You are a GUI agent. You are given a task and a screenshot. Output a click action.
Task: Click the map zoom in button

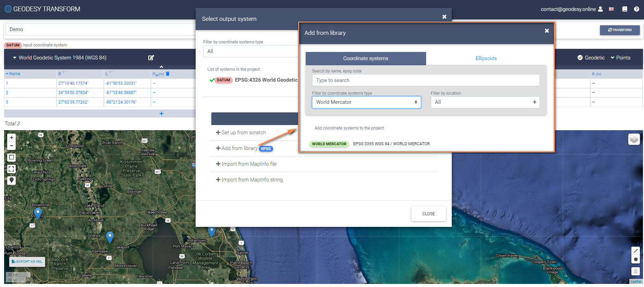click(x=12, y=138)
